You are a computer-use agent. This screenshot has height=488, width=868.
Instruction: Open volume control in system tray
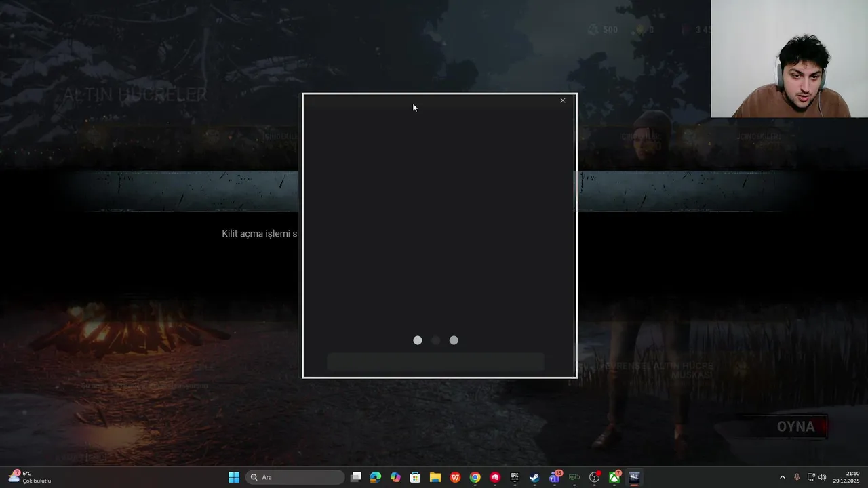pyautogui.click(x=823, y=477)
